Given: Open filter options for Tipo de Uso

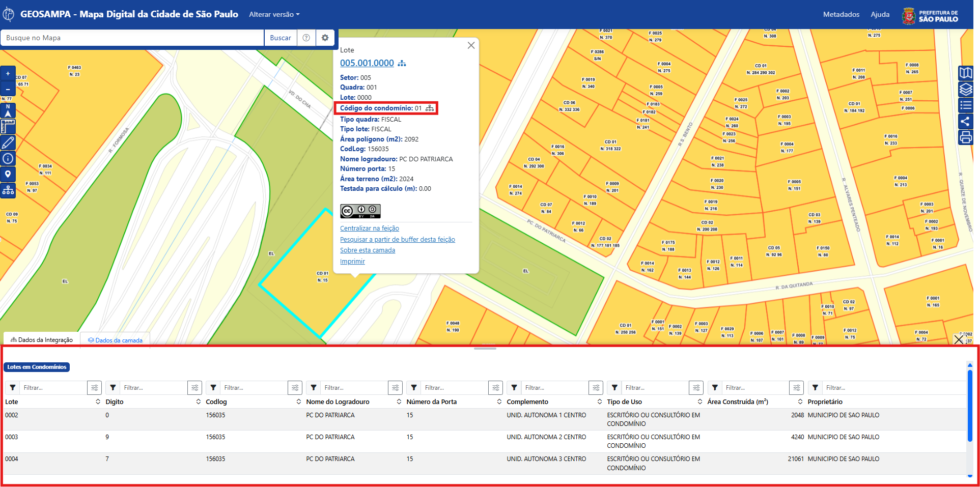Looking at the screenshot, I should pyautogui.click(x=696, y=388).
